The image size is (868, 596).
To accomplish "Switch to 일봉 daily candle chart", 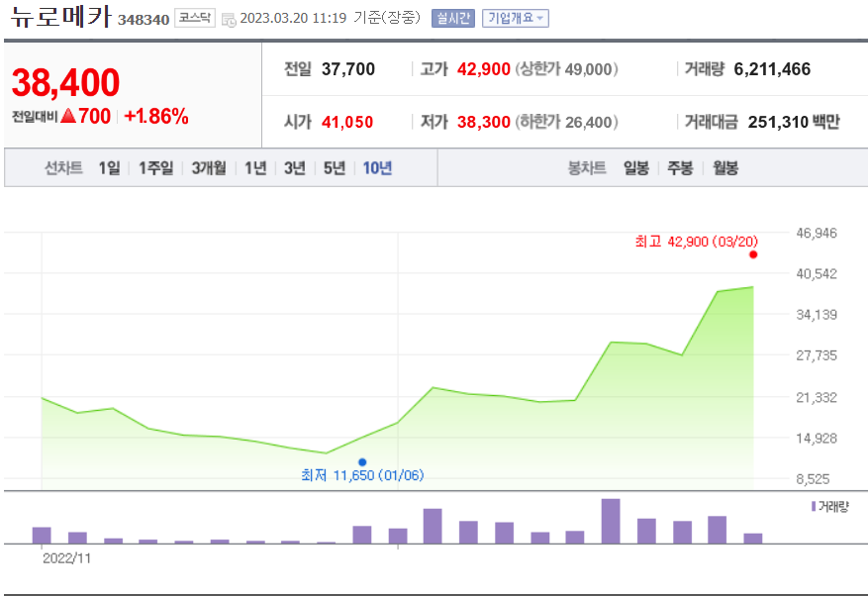I will pos(636,168).
